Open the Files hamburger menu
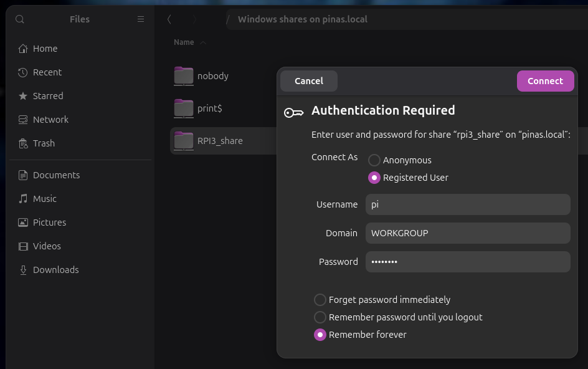Image resolution: width=588 pixels, height=369 pixels. (141, 19)
